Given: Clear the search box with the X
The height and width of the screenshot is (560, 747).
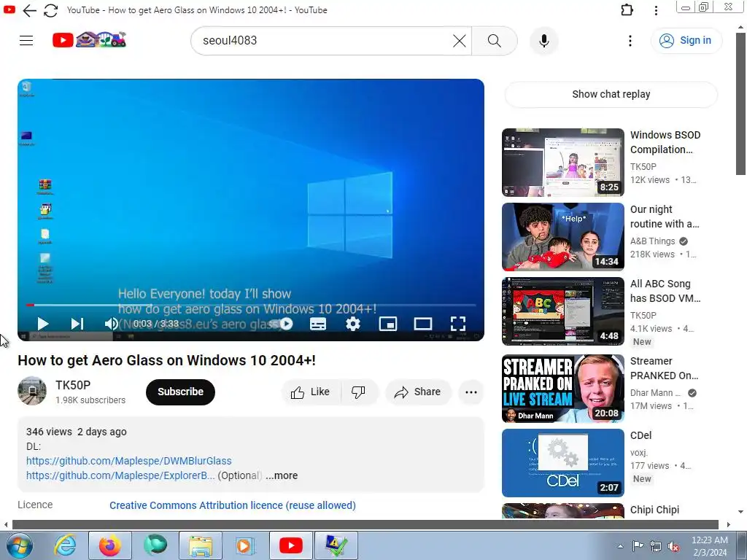Looking at the screenshot, I should coord(460,41).
